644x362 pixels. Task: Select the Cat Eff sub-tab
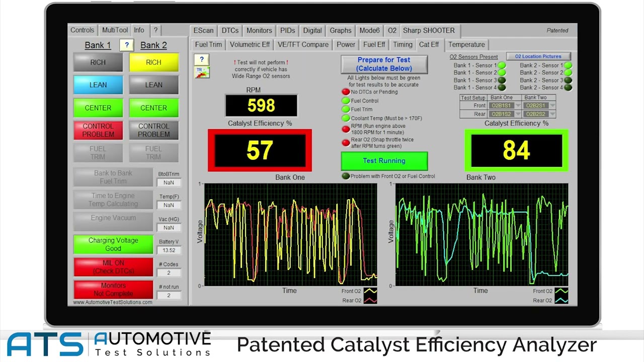pos(429,45)
